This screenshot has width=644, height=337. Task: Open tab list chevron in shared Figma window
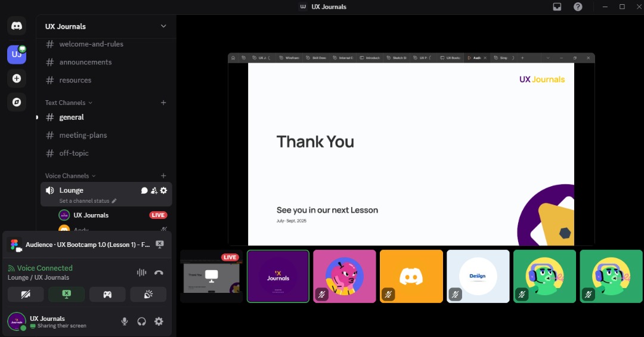547,58
